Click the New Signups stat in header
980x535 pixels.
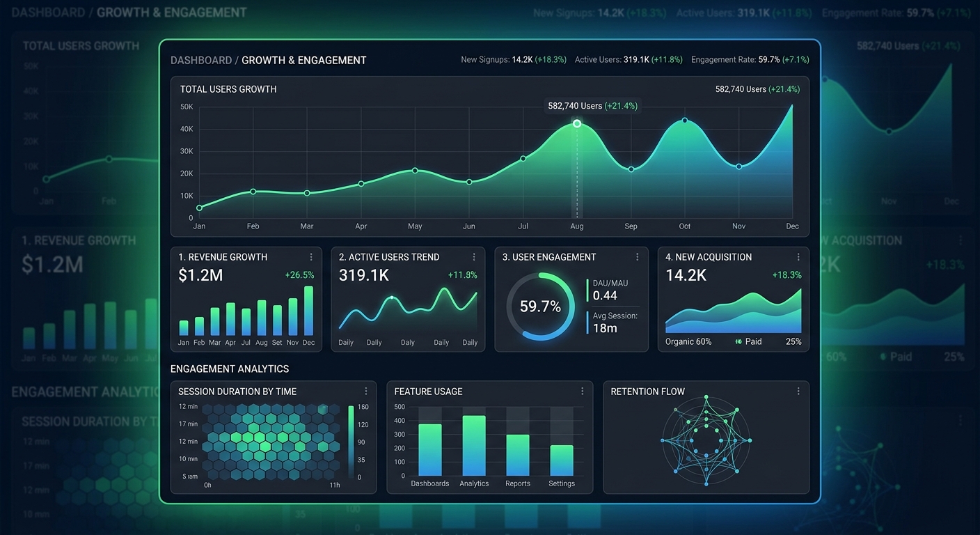point(513,60)
